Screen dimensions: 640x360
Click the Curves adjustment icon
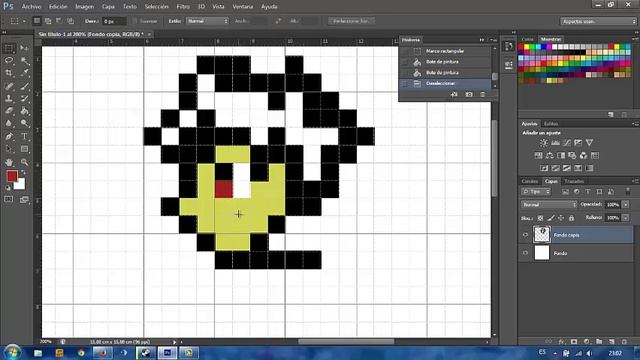(x=567, y=142)
